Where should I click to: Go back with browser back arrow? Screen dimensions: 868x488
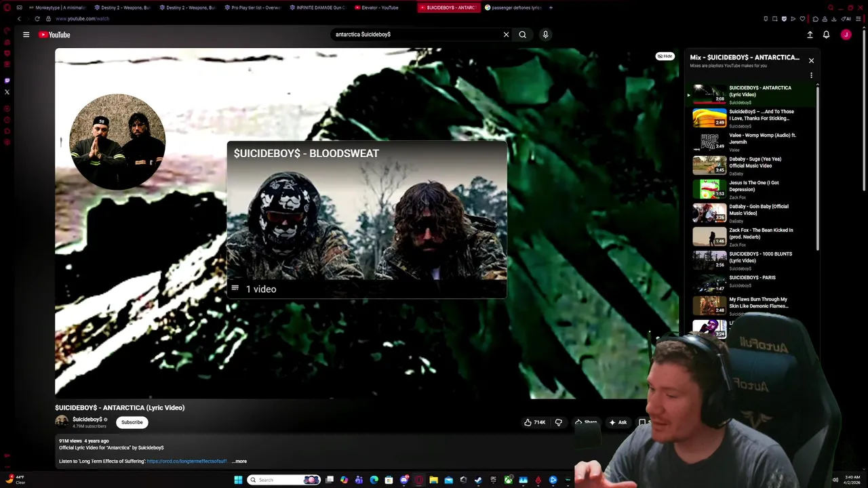coord(19,19)
